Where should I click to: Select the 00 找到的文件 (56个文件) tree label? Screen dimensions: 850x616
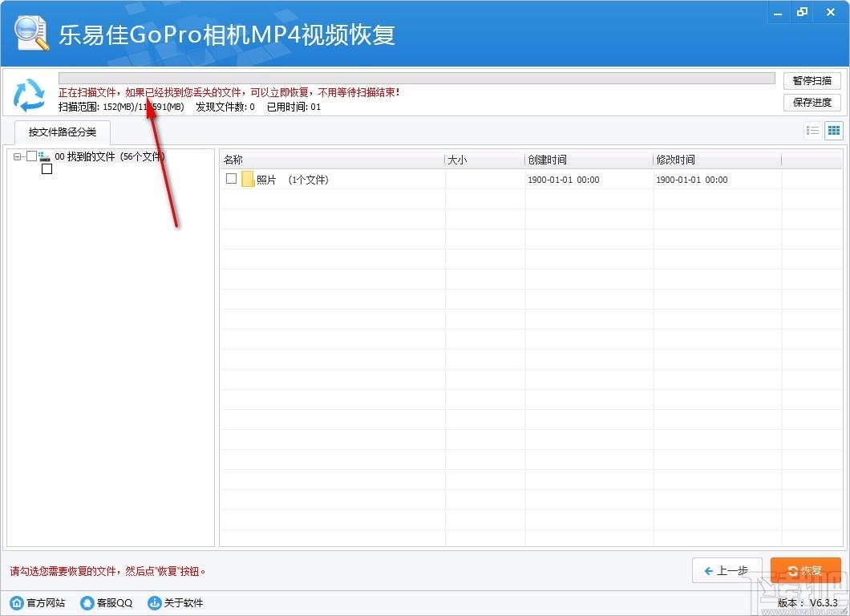[x=110, y=156]
